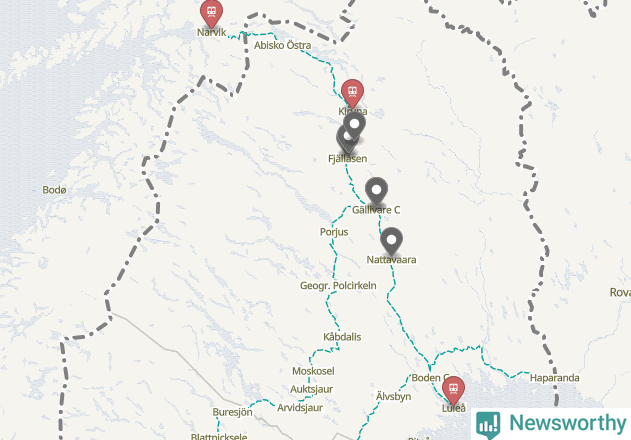The width and height of the screenshot is (631, 440).
Task: Click the red train marker at Narvik
Action: tap(211, 13)
